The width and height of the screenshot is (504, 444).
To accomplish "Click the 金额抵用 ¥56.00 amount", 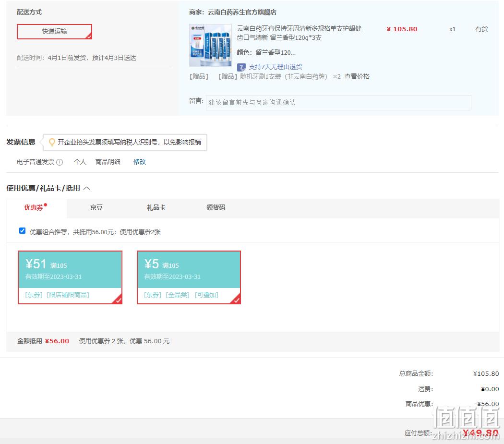I will (x=57, y=341).
